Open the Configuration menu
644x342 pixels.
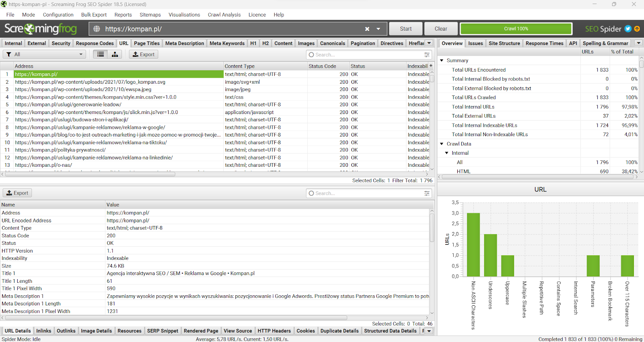click(x=58, y=15)
